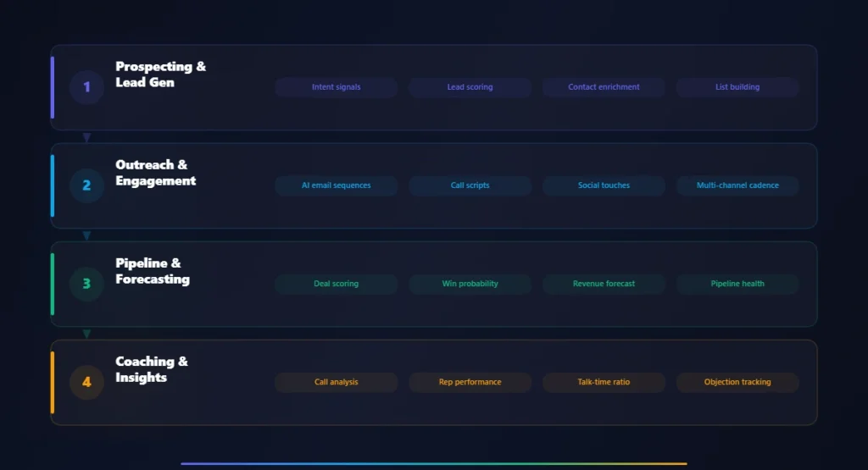Click the Call scripts pill

pos(470,185)
